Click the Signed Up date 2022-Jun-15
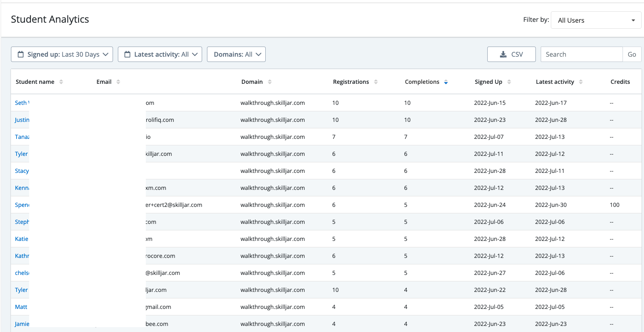644x332 pixels. click(490, 103)
